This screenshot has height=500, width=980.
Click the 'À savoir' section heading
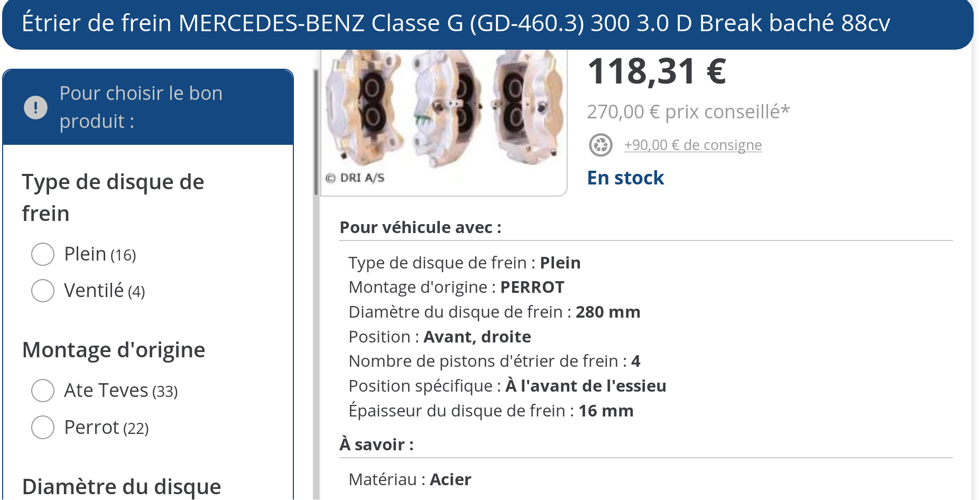click(x=376, y=445)
